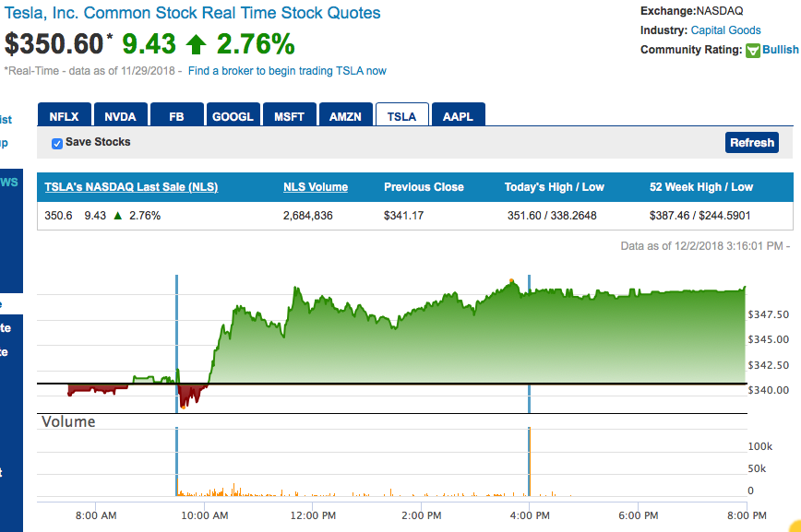Viewport: 801px width, 532px height.
Task: Click the Previous Close value $341.17
Action: click(x=403, y=216)
